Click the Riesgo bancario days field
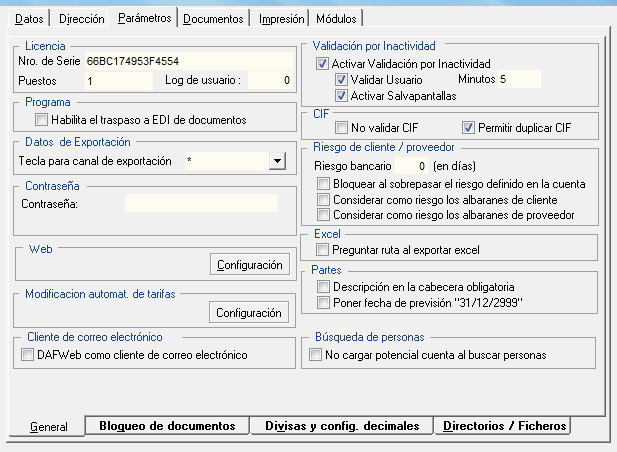The width and height of the screenshot is (617, 452). tap(412, 166)
